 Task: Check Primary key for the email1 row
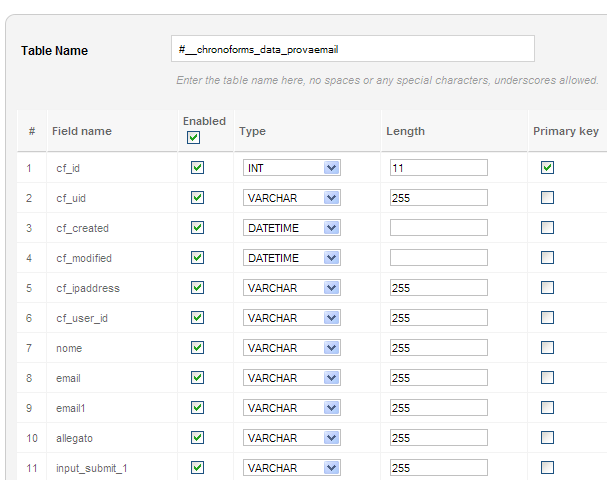pos(547,408)
